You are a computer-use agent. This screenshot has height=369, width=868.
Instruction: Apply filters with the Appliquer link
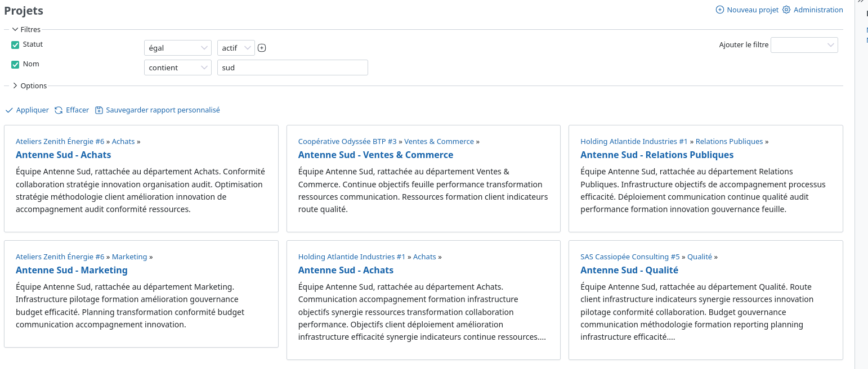[33, 110]
